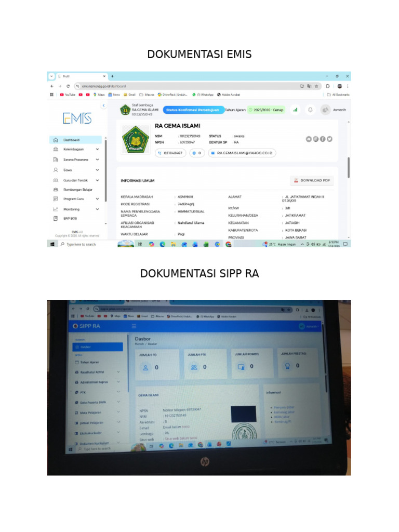
Task: Click Status Konfirmasi Persetujuan button
Action: 193,110
